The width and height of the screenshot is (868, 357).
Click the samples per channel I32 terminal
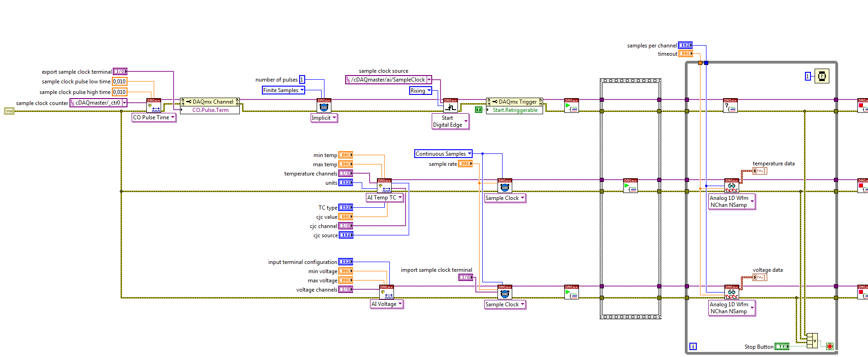pos(685,45)
